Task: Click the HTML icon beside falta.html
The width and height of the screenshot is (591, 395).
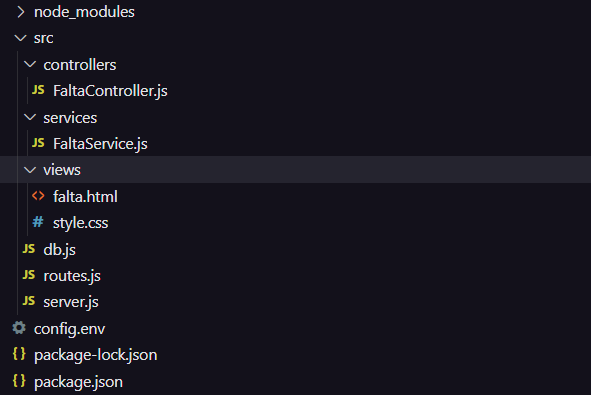Action: pos(38,196)
